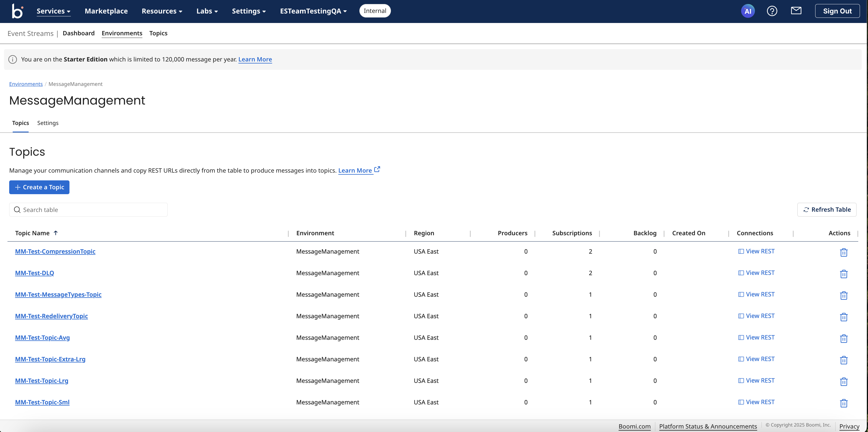Open the help question mark icon

772,11
